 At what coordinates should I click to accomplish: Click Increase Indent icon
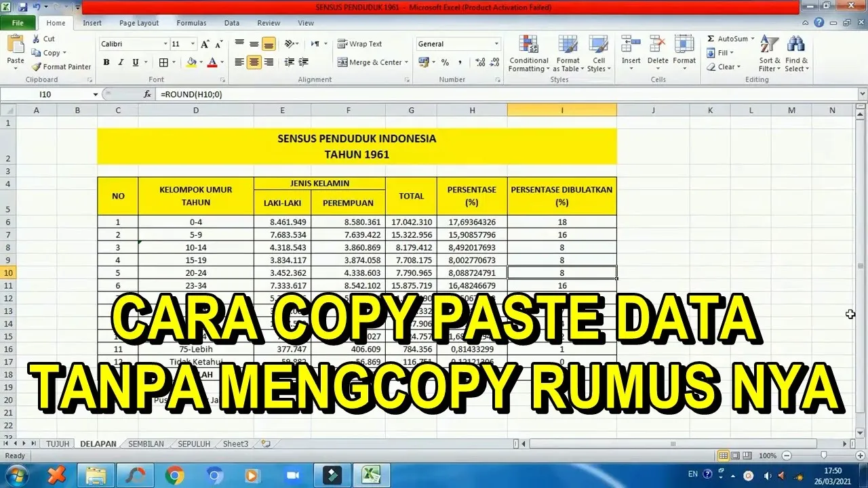[303, 62]
